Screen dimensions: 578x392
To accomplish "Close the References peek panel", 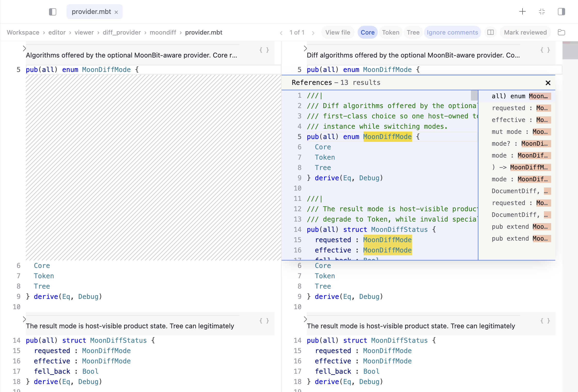I will [x=548, y=83].
